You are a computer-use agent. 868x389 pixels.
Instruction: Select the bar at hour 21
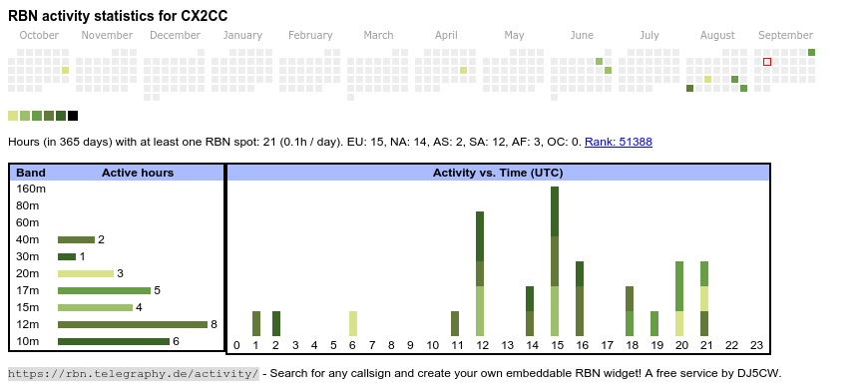coord(704,299)
